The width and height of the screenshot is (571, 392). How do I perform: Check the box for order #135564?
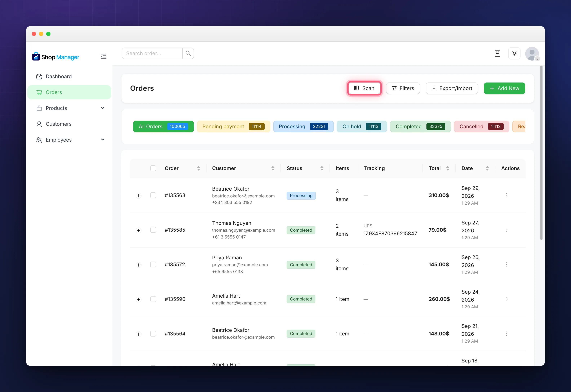coord(153,334)
